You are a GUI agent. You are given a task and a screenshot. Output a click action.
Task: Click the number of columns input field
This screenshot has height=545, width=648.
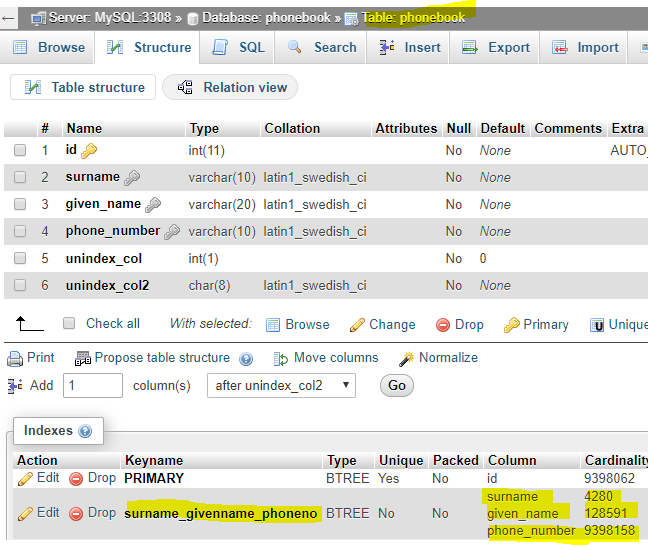(x=93, y=385)
